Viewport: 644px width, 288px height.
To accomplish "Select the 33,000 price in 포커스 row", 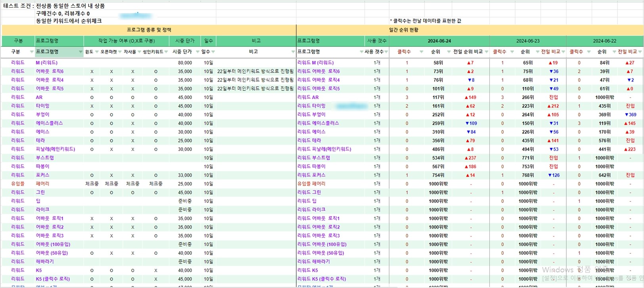I will 185,175.
